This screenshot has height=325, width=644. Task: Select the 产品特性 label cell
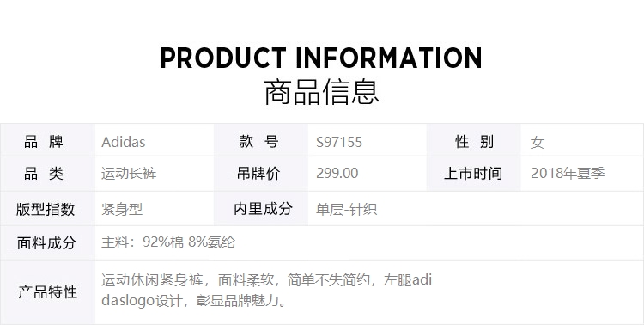(x=47, y=292)
